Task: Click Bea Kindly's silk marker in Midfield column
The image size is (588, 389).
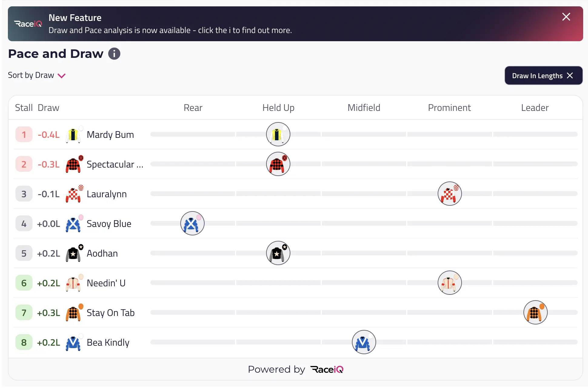Action: 364,342
